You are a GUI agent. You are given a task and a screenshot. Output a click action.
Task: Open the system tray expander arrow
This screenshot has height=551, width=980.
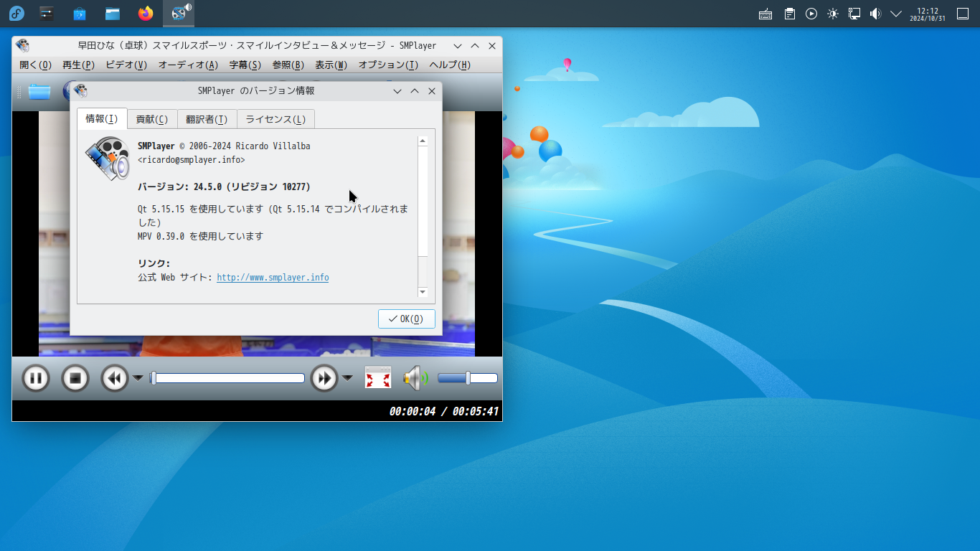(895, 14)
